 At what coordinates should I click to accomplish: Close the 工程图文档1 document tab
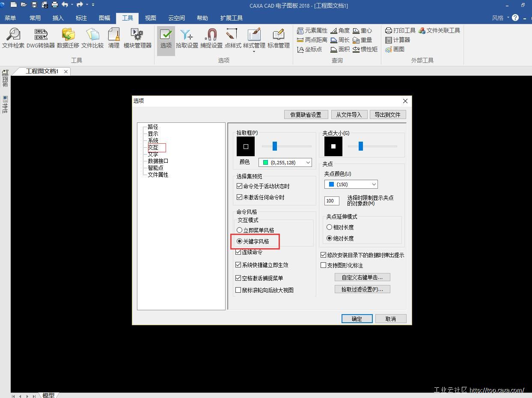(66, 71)
